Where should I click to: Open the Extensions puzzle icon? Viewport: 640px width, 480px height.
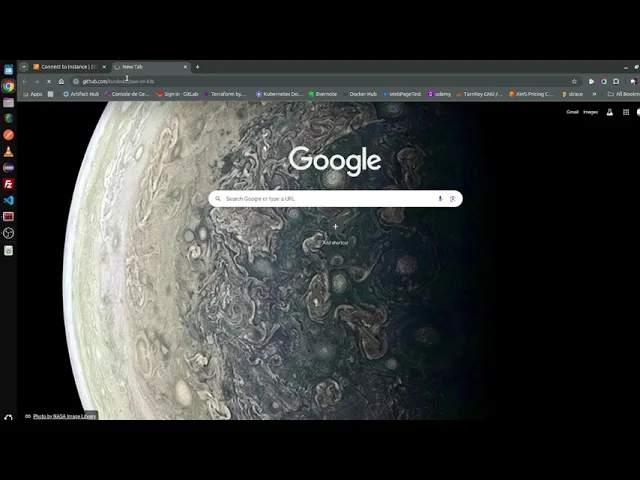tap(616, 82)
